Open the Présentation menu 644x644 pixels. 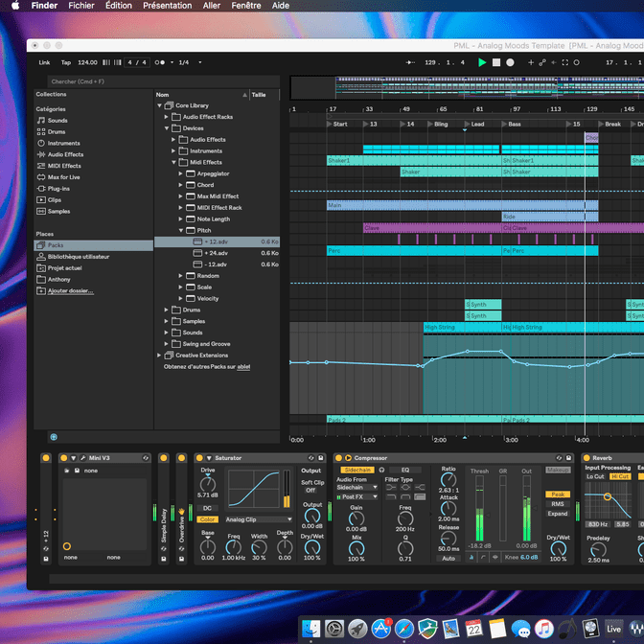pos(167,6)
